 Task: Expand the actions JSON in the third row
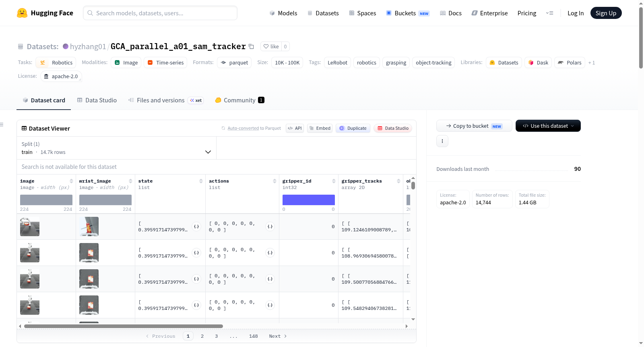click(x=270, y=279)
